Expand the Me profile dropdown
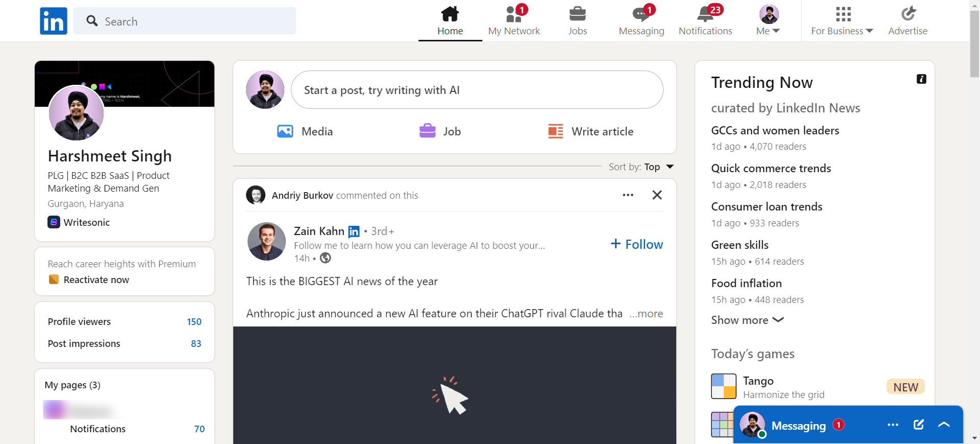This screenshot has height=444, width=980. pyautogui.click(x=769, y=21)
